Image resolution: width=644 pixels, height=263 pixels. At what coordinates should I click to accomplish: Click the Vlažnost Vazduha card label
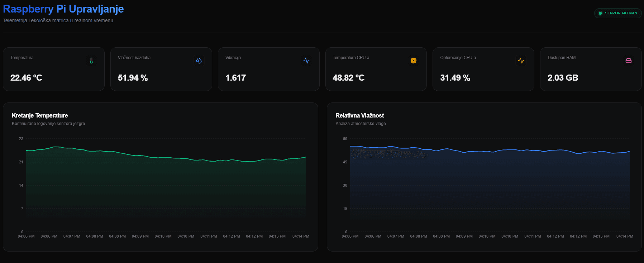[134, 58]
